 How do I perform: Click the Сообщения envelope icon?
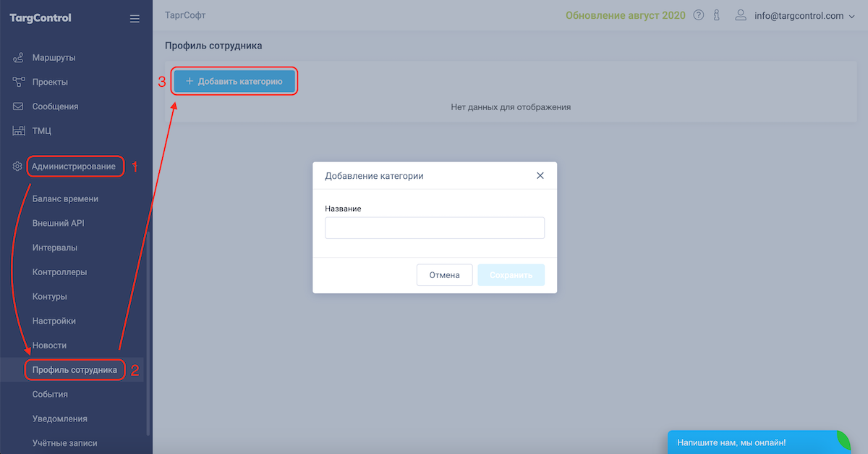coord(19,106)
